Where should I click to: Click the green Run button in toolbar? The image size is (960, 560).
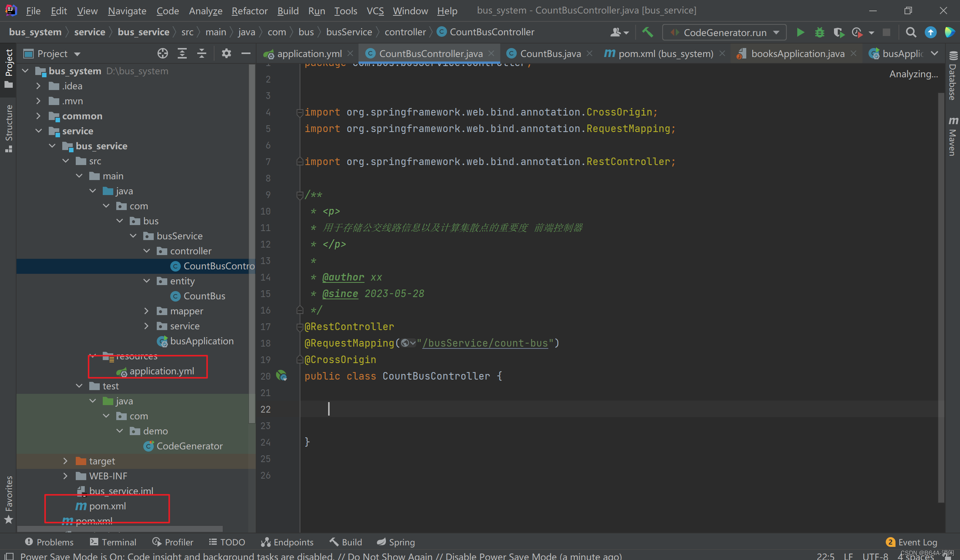click(800, 32)
